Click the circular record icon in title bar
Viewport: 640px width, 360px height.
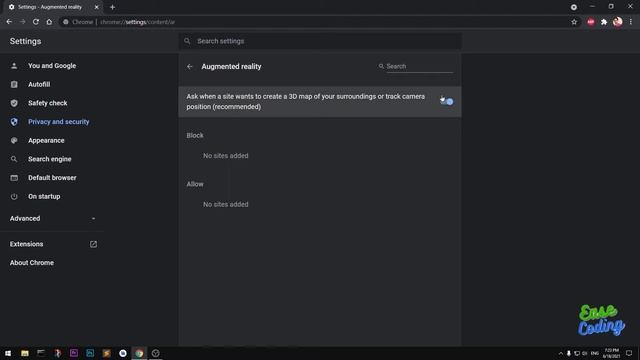tap(573, 7)
